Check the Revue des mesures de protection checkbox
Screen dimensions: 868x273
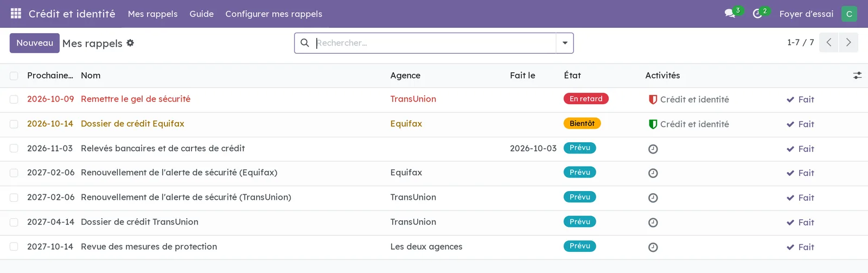click(14, 247)
